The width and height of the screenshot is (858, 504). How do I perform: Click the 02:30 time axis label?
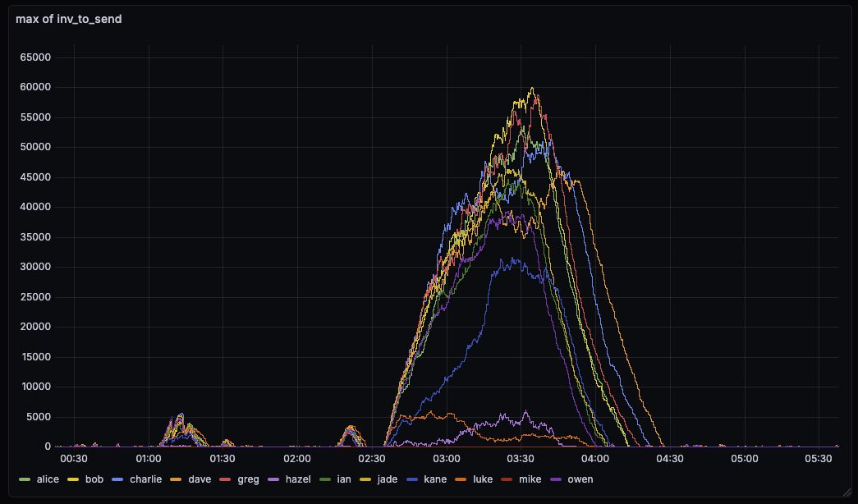[x=372, y=459]
